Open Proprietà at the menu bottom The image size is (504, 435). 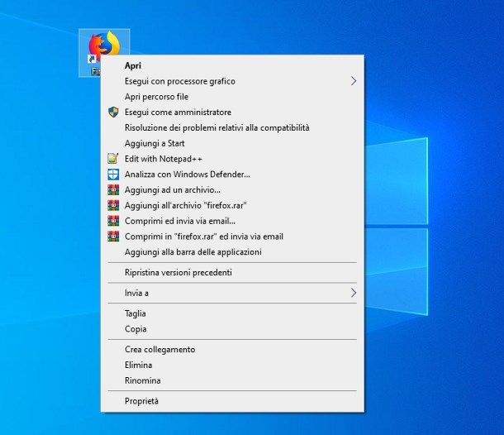(x=232, y=401)
